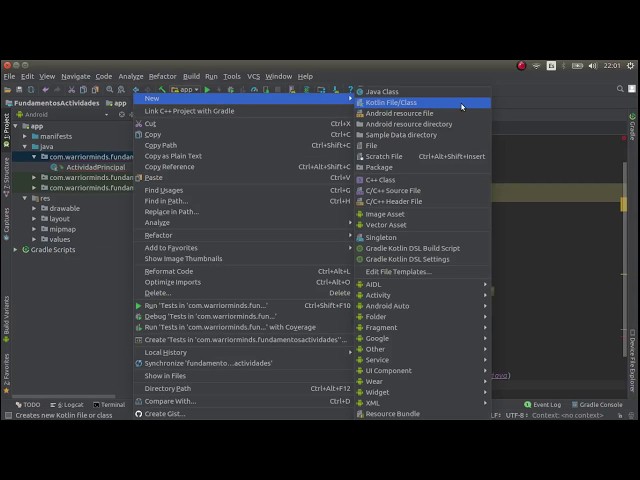
Task: Choose Delete in context menu
Action: (244, 293)
